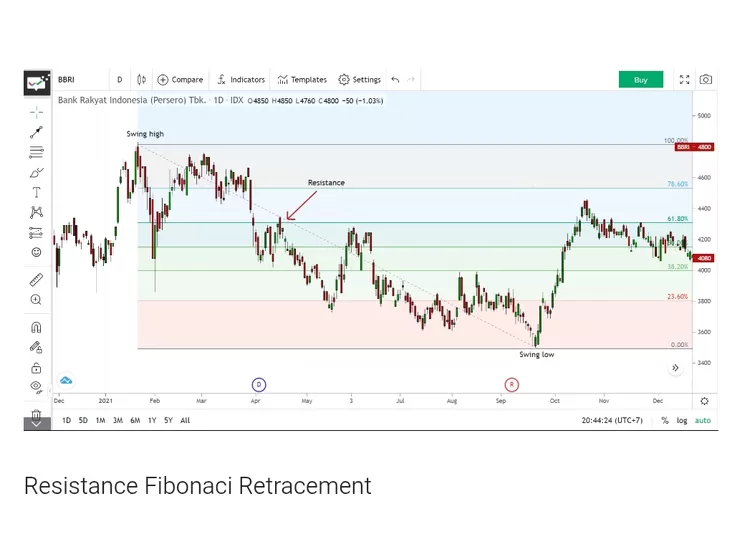Click the cloud publish icon on chart
The height and width of the screenshot is (542, 750).
click(x=66, y=380)
